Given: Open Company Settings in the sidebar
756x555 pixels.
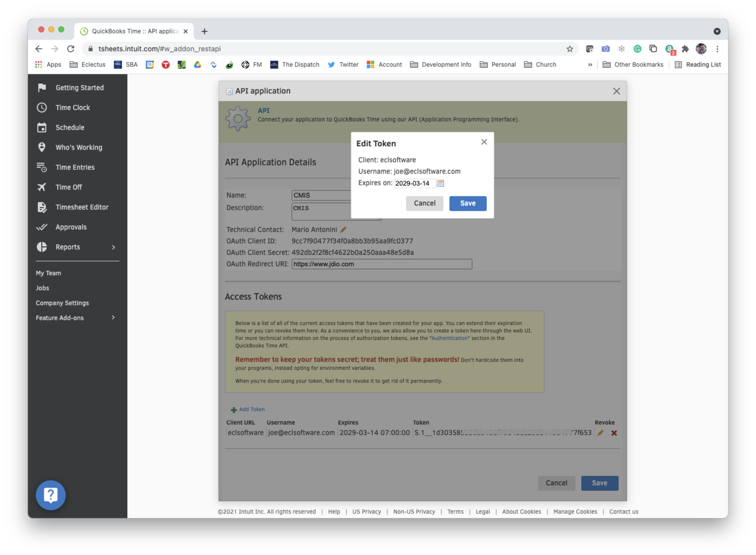Looking at the screenshot, I should pos(62,303).
